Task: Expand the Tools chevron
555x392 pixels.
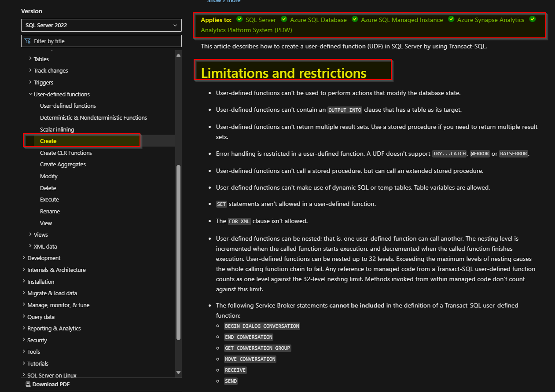Action: click(x=24, y=352)
